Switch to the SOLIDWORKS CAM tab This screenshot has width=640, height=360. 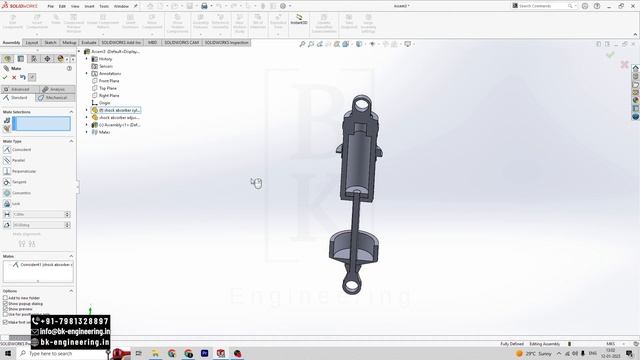[x=182, y=42]
